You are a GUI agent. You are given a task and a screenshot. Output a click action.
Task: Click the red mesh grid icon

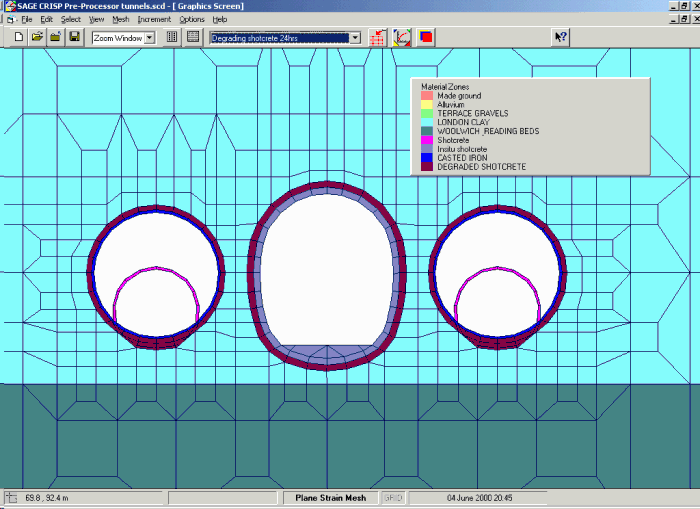click(x=378, y=38)
